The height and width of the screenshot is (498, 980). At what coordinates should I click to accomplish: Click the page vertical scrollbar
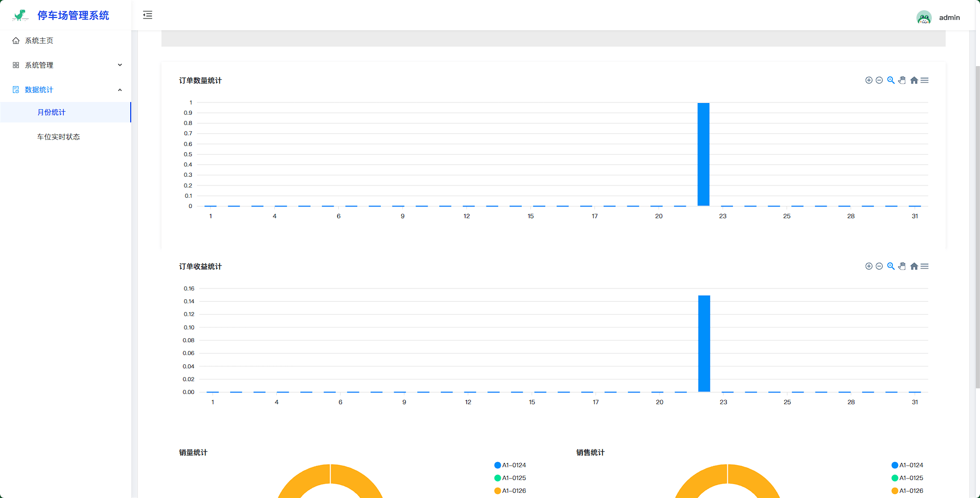pos(977,227)
